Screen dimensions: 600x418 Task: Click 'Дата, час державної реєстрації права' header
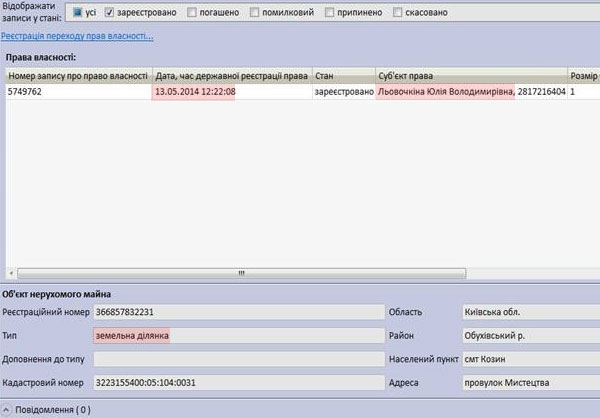(230, 75)
